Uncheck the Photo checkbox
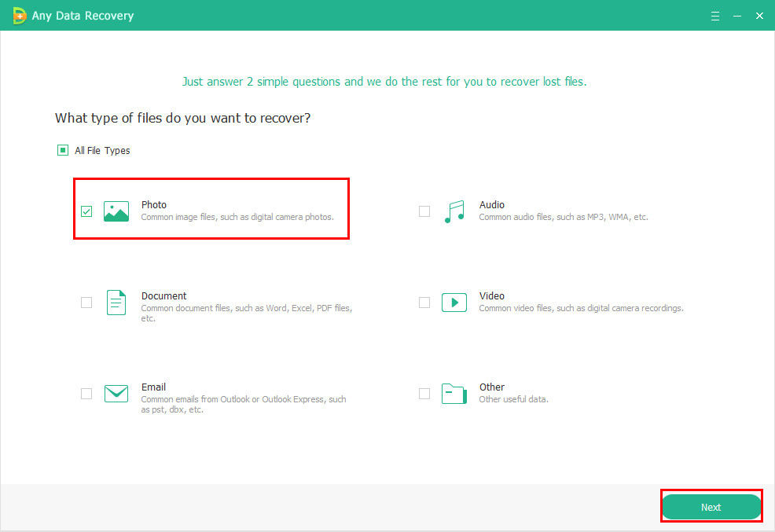Image resolution: width=775 pixels, height=532 pixels. [x=86, y=211]
